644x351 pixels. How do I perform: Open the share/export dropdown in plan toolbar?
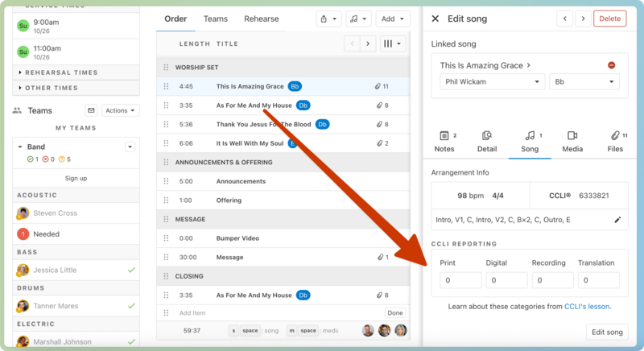point(328,19)
